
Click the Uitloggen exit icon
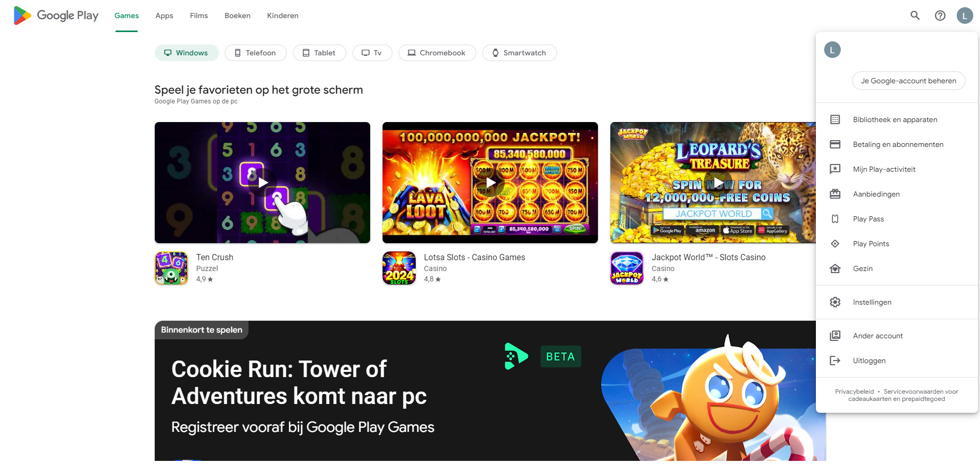click(x=835, y=361)
